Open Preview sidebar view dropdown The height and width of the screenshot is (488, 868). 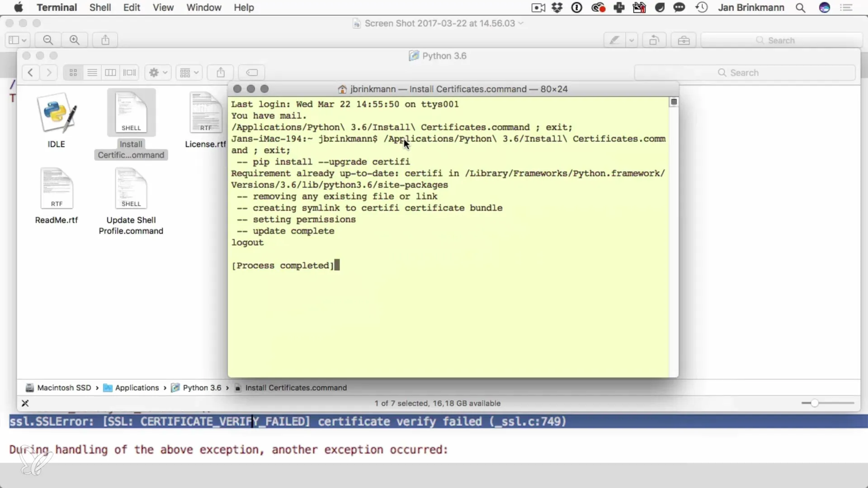pyautogui.click(x=18, y=40)
